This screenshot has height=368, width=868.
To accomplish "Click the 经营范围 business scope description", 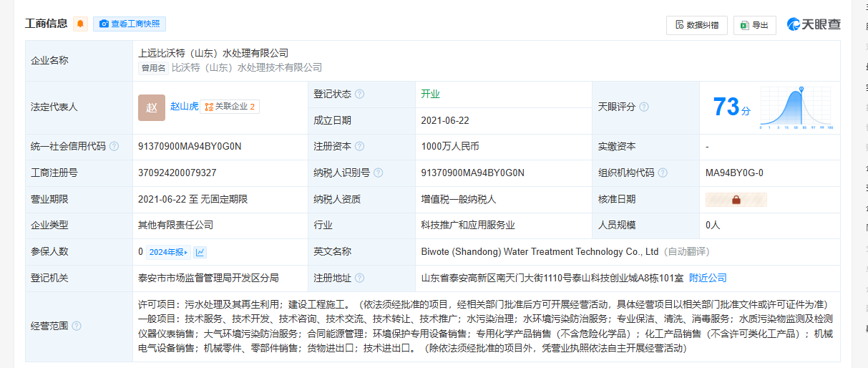I will (x=485, y=326).
